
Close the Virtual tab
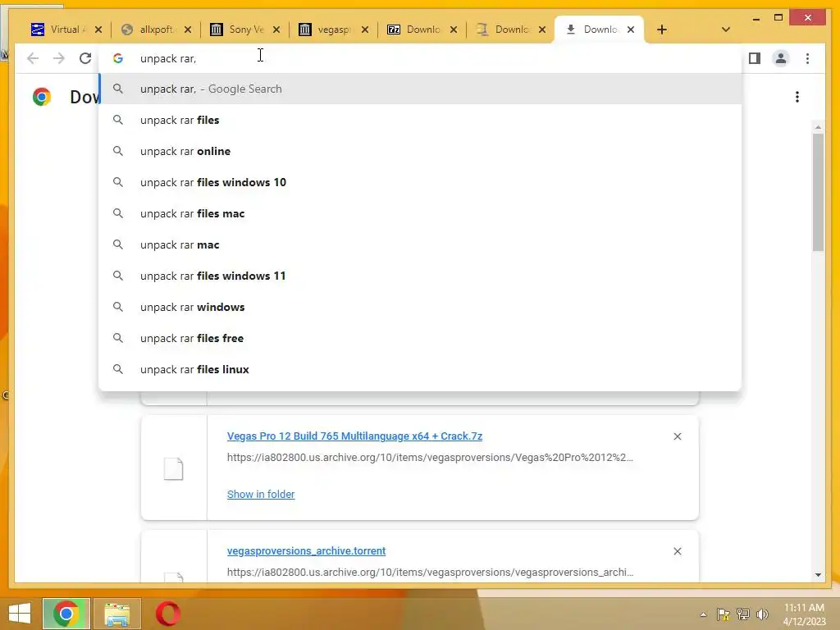point(98,30)
